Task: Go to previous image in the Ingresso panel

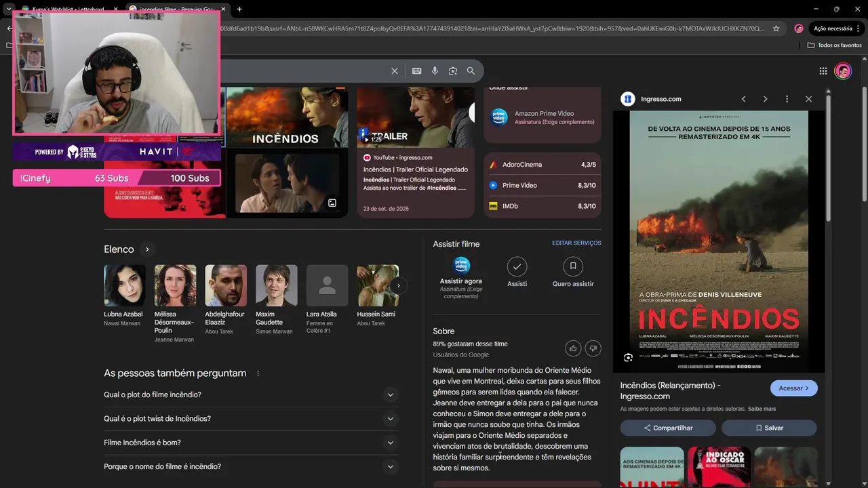Action: 743,99
